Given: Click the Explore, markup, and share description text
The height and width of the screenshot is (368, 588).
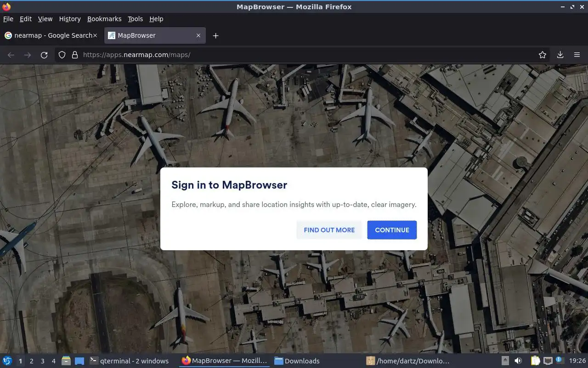Looking at the screenshot, I should (294, 205).
